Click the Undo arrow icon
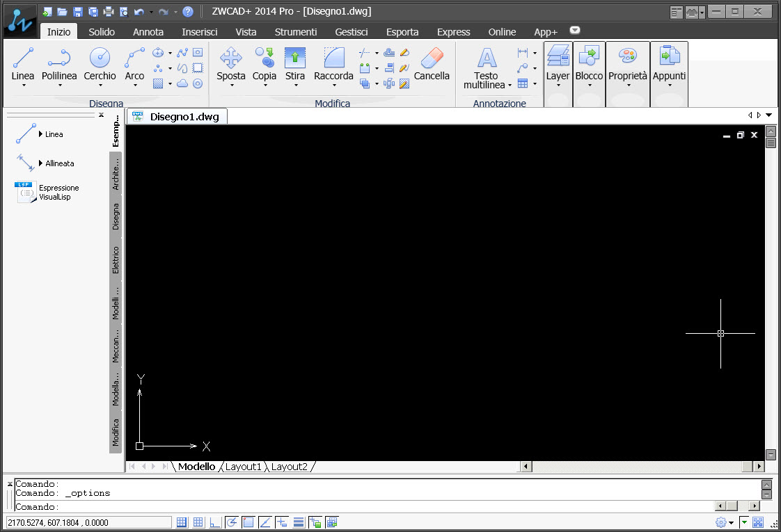 pyautogui.click(x=139, y=11)
